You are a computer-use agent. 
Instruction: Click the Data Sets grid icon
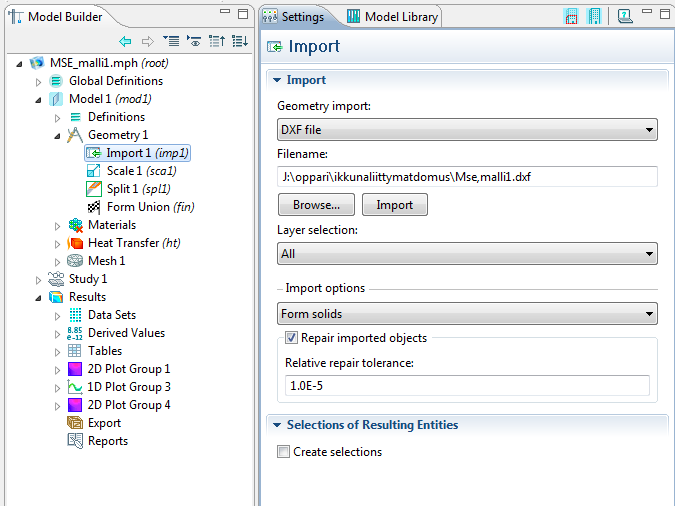pos(75,315)
